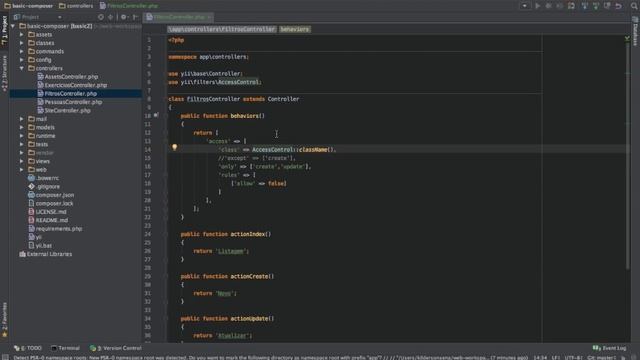This screenshot has width=640, height=360.
Task: Close the FiltrosController.php editor tab
Action: click(x=209, y=17)
